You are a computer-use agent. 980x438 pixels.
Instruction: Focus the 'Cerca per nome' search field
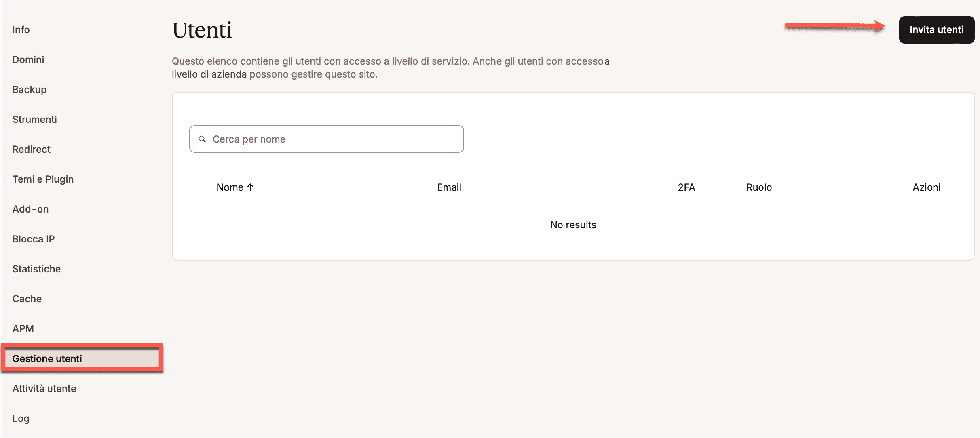332,139
